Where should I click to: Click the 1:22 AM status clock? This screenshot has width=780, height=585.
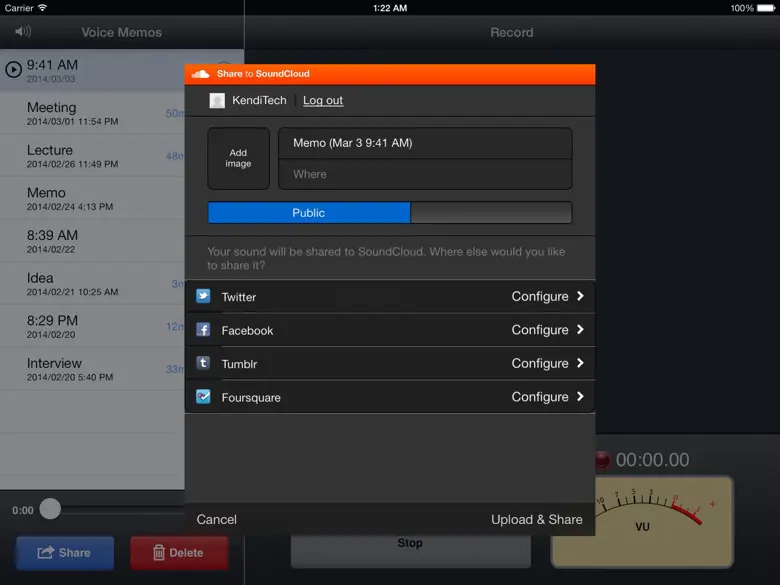pos(390,8)
